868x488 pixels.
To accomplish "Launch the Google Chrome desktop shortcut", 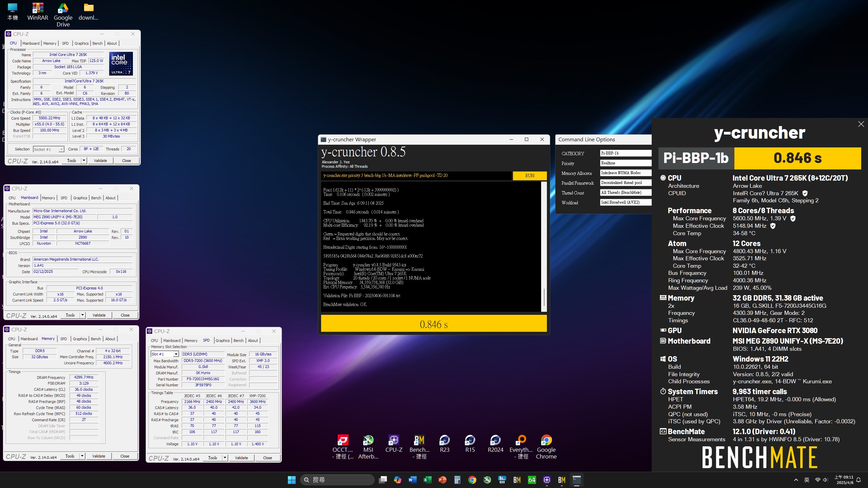I will (546, 447).
